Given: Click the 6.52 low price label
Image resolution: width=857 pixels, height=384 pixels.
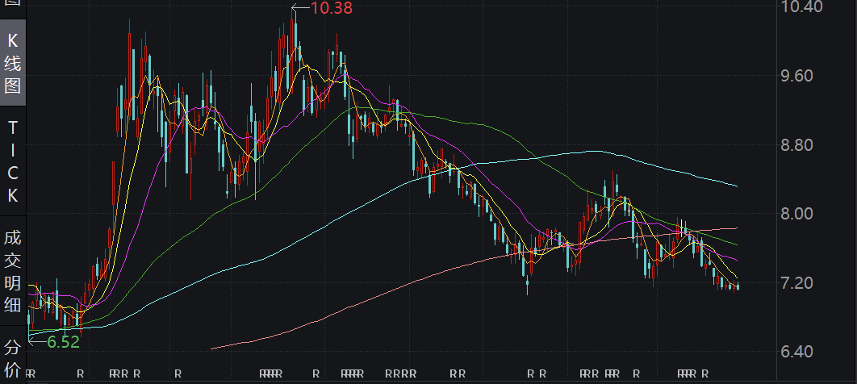Looking at the screenshot, I should (63, 342).
